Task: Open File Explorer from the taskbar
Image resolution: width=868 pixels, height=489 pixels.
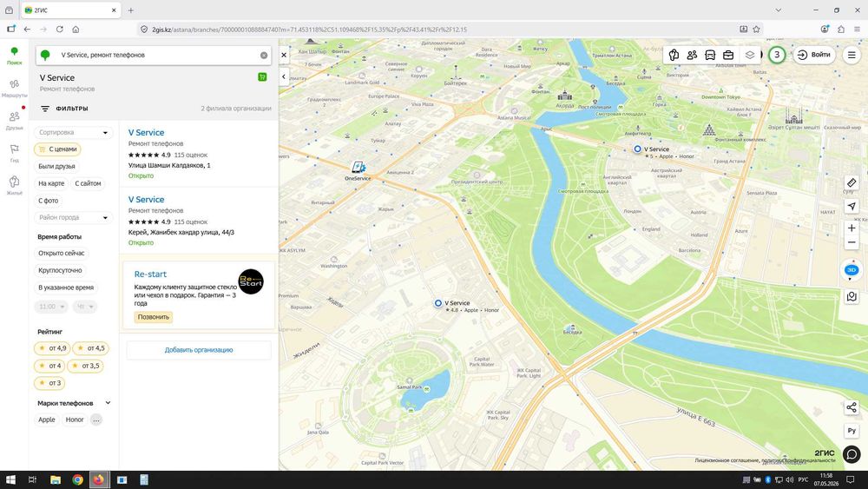Action: tap(56, 479)
